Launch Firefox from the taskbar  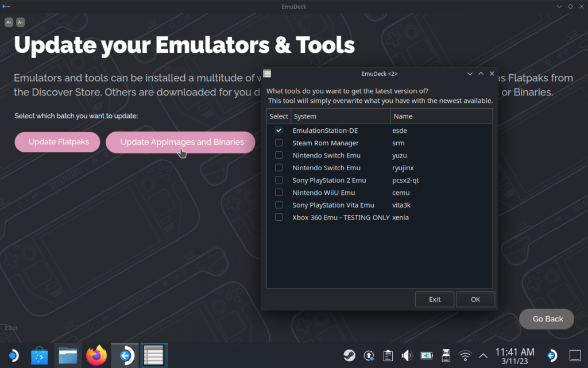96,355
